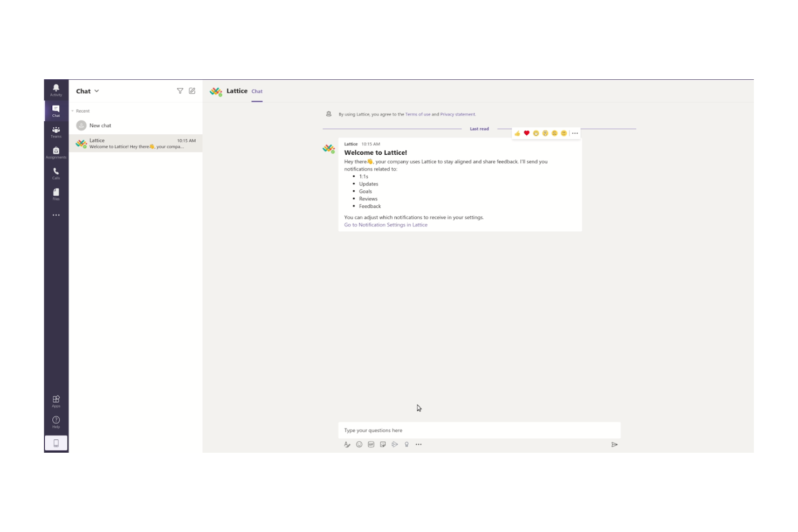798x532 pixels.
Task: Click the 'Welcome to Lattice!' heading
Action: click(376, 153)
